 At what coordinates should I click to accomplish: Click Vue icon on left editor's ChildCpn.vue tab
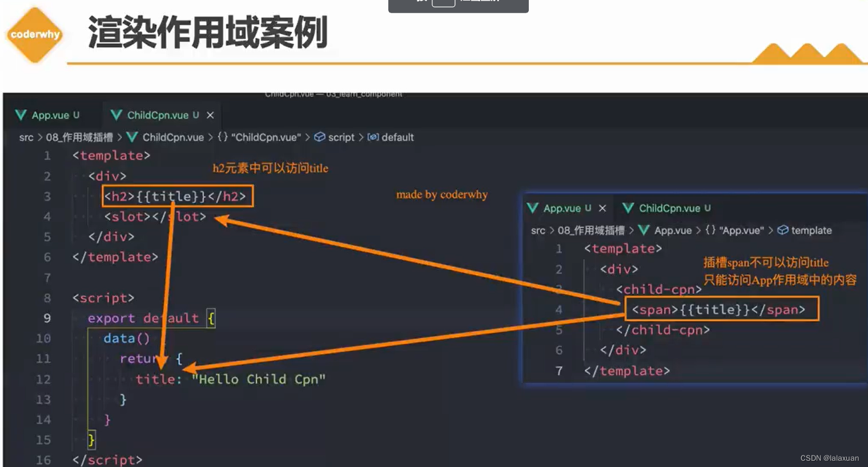point(116,115)
